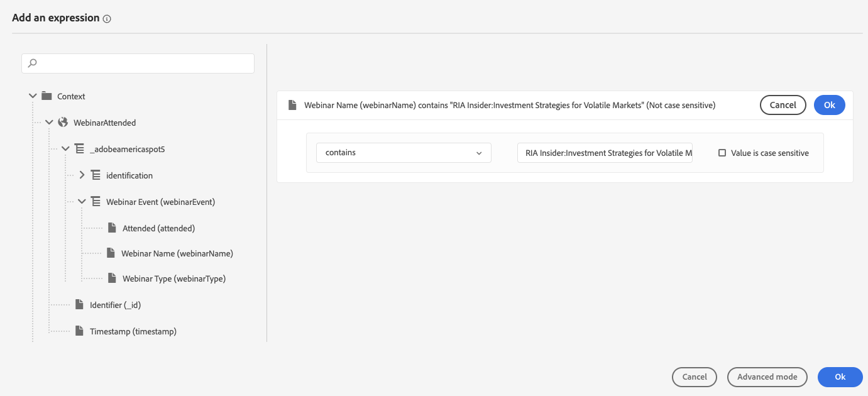Cancel the Webinar Name expression edit
This screenshot has height=396, width=868.
tap(783, 105)
